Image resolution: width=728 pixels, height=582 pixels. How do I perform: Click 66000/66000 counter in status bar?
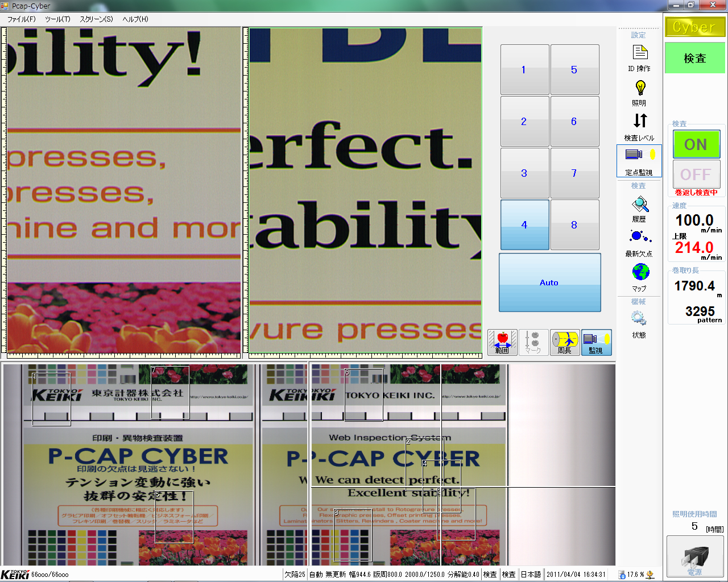point(50,575)
